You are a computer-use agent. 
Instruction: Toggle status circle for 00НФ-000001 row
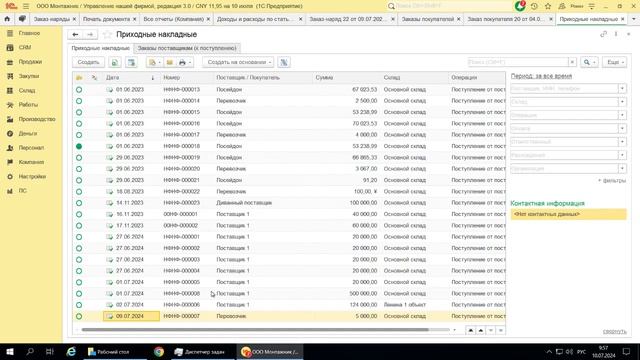(79, 214)
